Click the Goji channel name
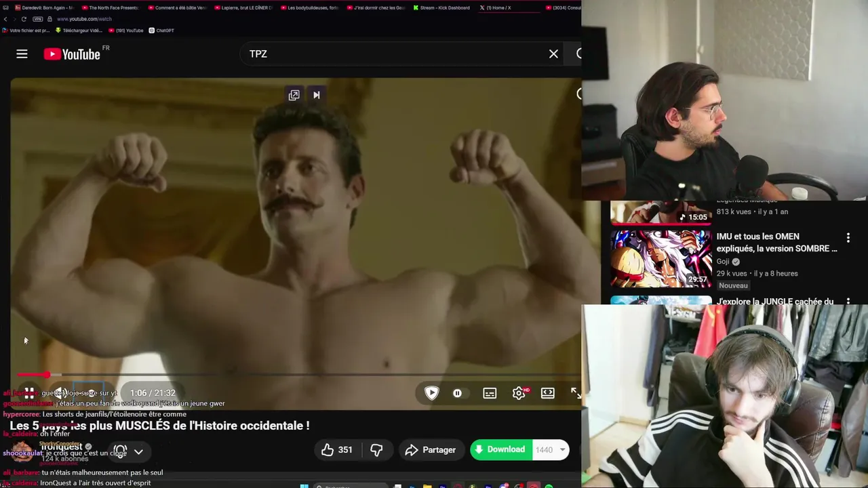868x488 pixels. [723, 262]
